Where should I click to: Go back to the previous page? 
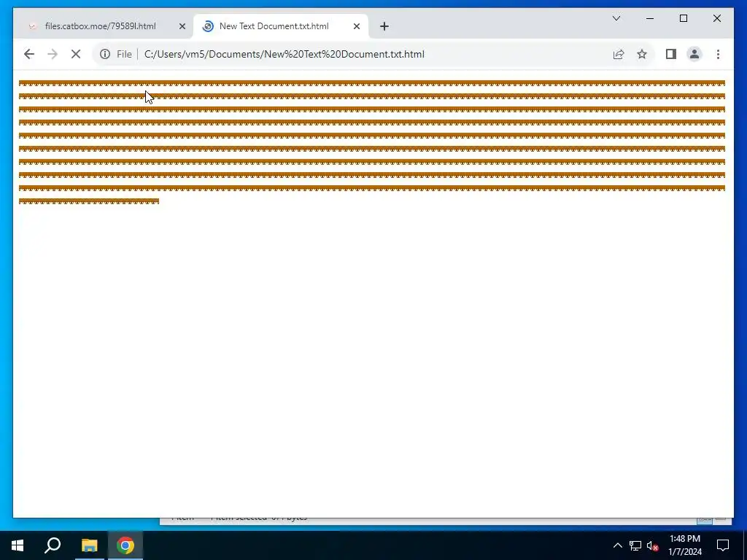(29, 54)
